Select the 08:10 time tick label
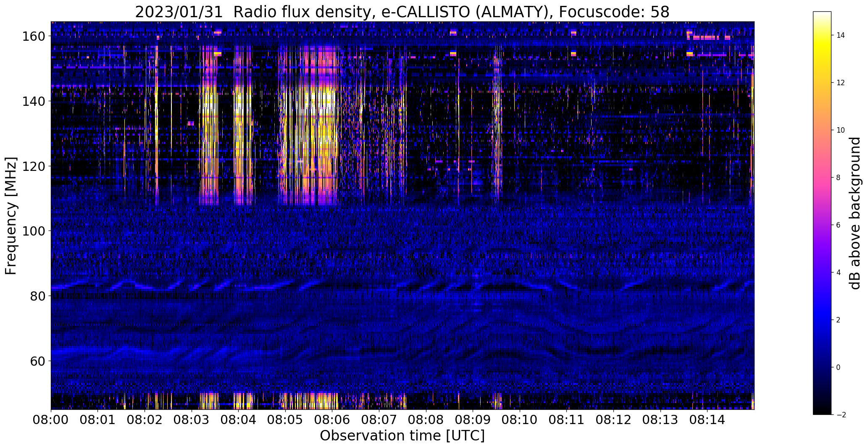This screenshot has width=868, height=448. click(x=520, y=419)
